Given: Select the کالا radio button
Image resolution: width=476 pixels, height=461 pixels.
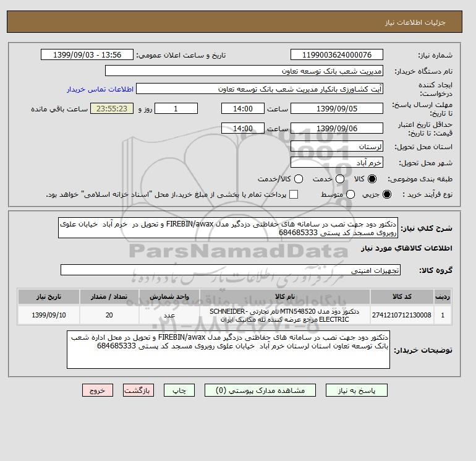Looking at the screenshot, I should [372, 179].
